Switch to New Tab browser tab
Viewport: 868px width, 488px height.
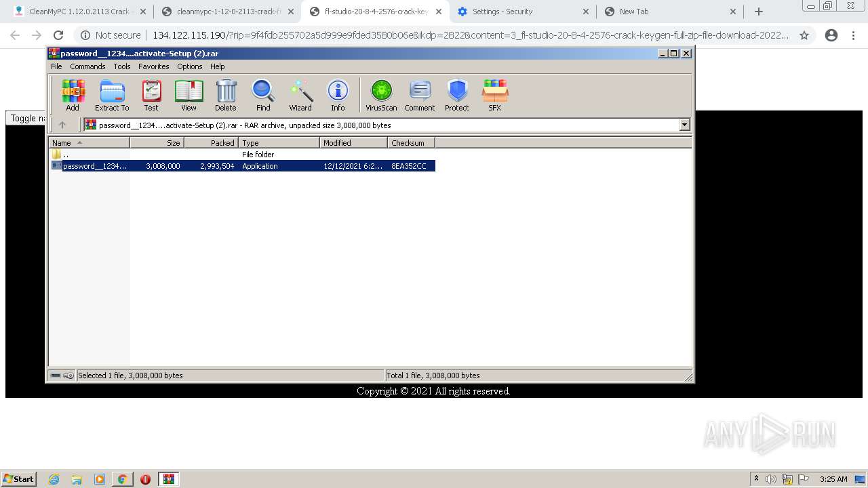670,12
